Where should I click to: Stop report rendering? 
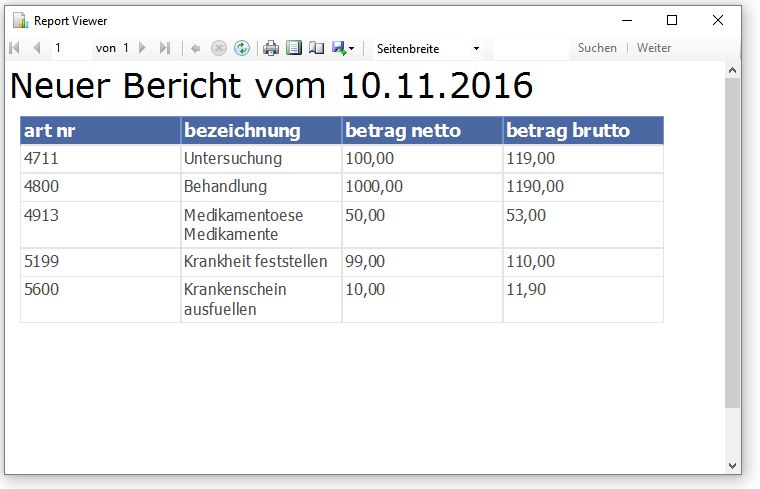(x=218, y=48)
